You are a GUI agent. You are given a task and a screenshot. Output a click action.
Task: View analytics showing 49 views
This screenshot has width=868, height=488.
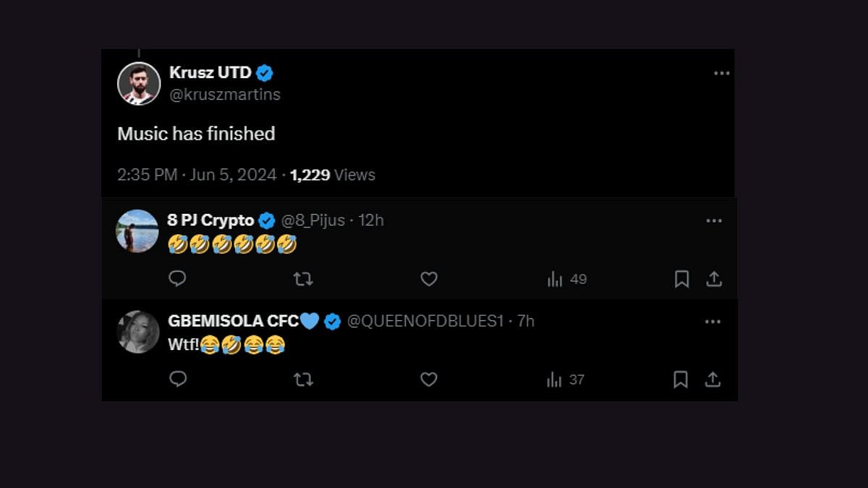pyautogui.click(x=567, y=279)
